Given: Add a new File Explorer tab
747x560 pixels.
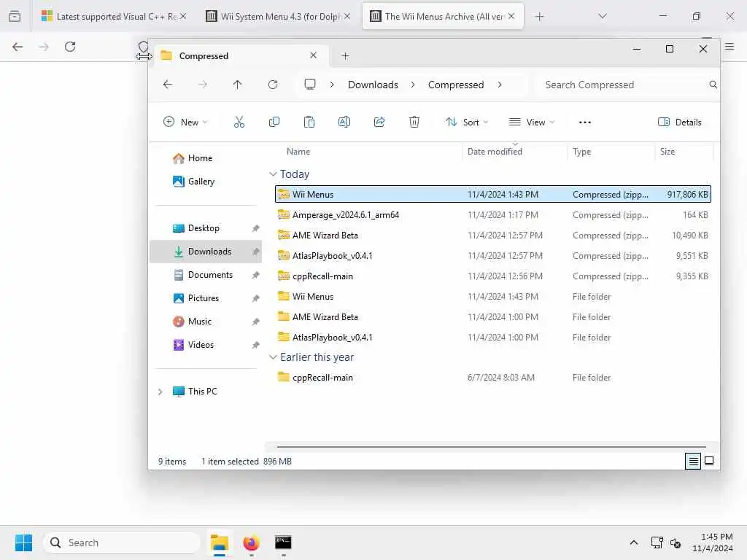Looking at the screenshot, I should 345,56.
